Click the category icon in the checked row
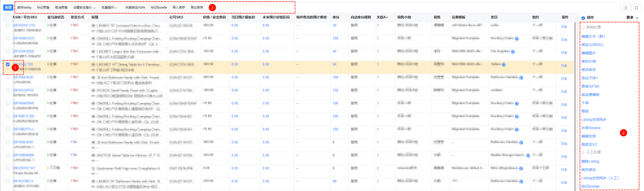This screenshot has width=644, height=191. pyautogui.click(x=504, y=64)
